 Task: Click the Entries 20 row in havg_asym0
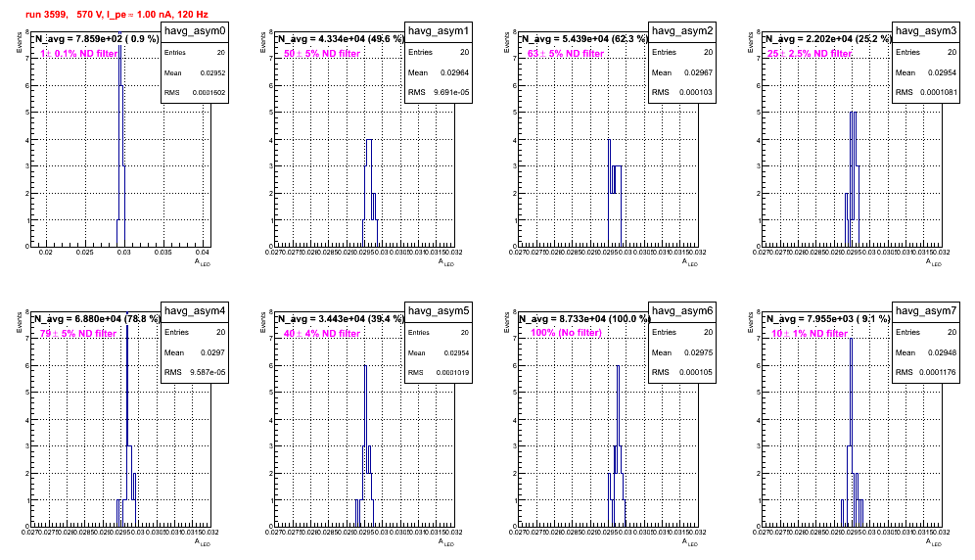195,53
